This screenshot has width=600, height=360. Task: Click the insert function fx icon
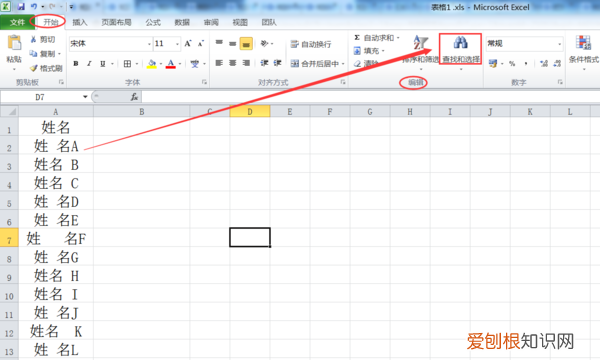(134, 97)
